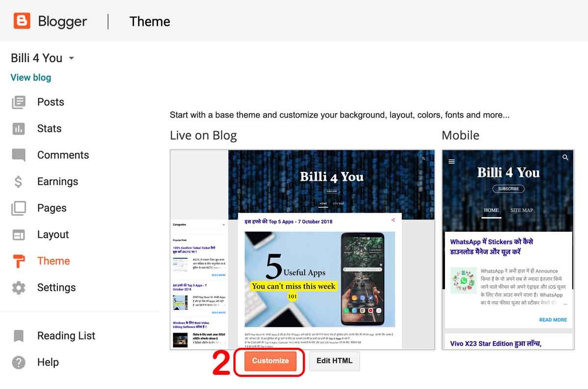The image size is (588, 389).
Task: Open WhatsApp Stickers post title in Mobile preview
Action: pyautogui.click(x=491, y=246)
